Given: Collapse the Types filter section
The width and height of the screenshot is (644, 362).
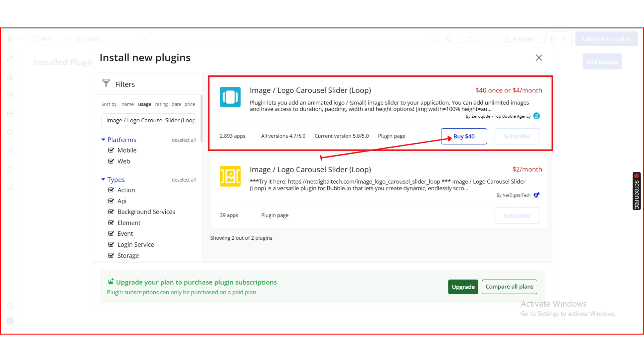Looking at the screenshot, I should coord(103,180).
